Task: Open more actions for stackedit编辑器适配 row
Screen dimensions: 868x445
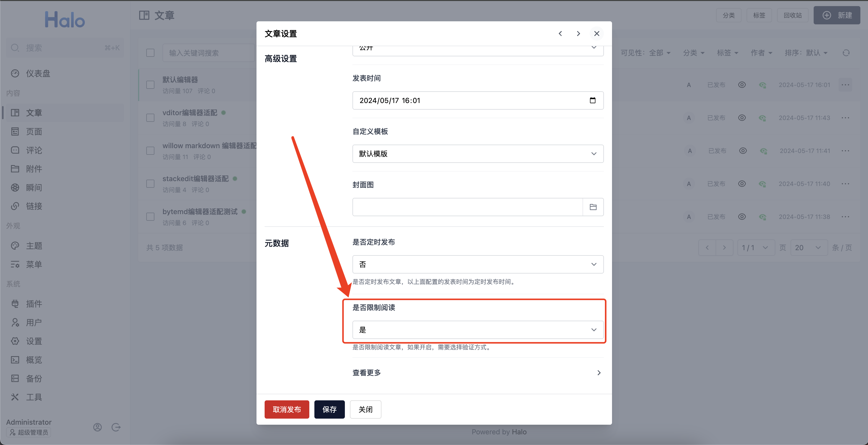Action: tap(845, 184)
